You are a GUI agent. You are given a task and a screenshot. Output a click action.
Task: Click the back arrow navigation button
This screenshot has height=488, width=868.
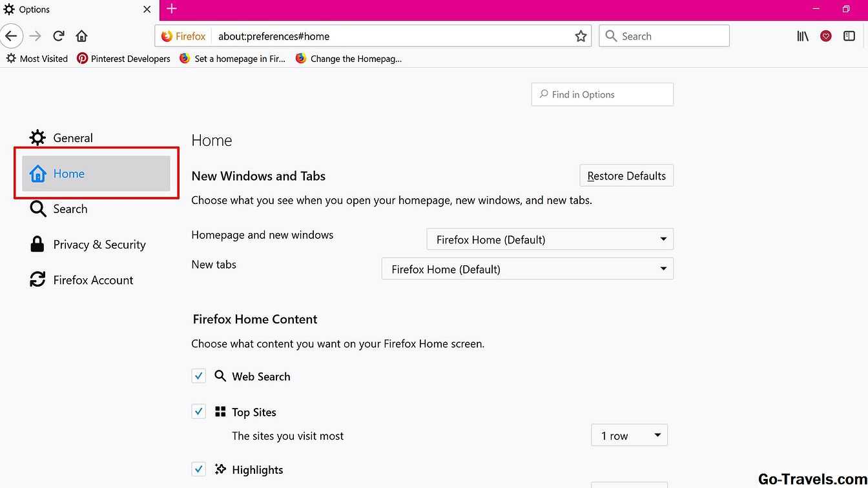coord(11,36)
